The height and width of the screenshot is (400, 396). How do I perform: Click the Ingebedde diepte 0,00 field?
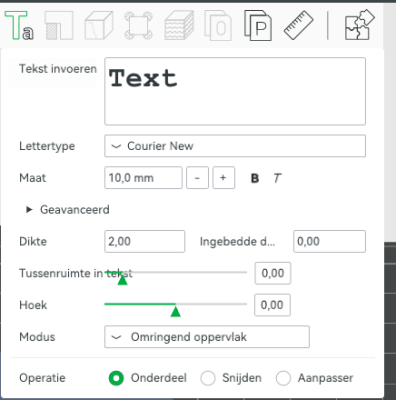[329, 241]
